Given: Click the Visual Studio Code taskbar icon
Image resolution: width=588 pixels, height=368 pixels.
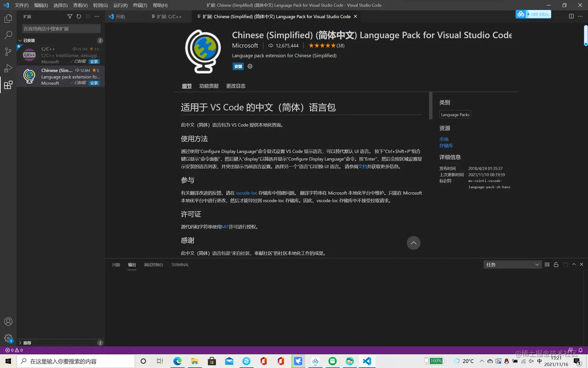Looking at the screenshot, I should click(x=367, y=361).
